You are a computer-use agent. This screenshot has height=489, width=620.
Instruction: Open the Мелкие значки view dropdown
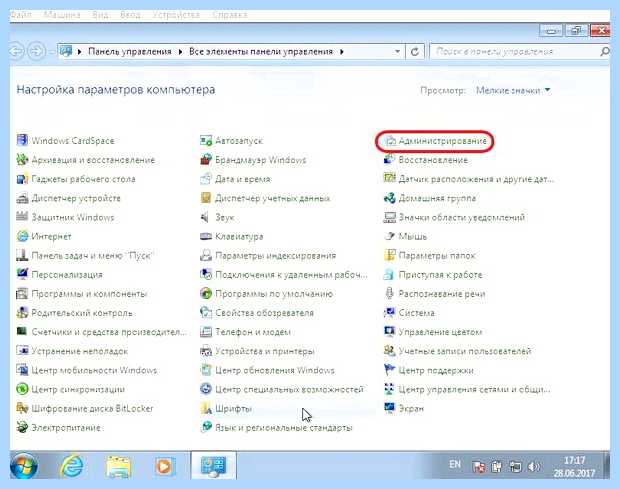click(513, 91)
